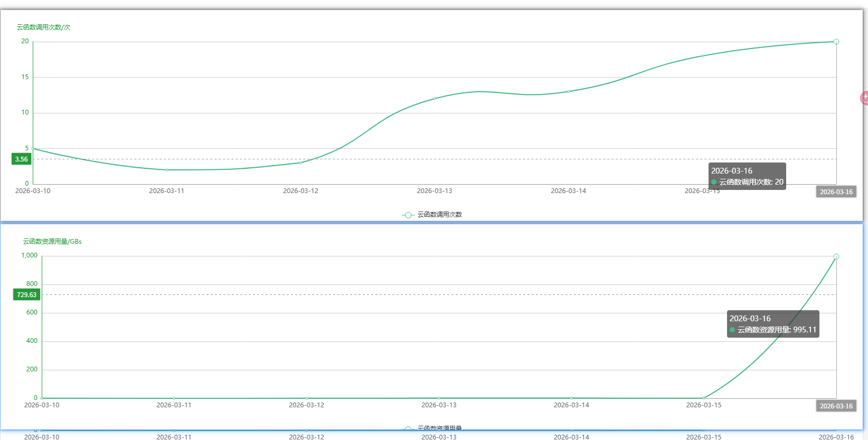Click the 3.56 axis pointer label
The width and height of the screenshot is (868, 440).
click(x=22, y=159)
